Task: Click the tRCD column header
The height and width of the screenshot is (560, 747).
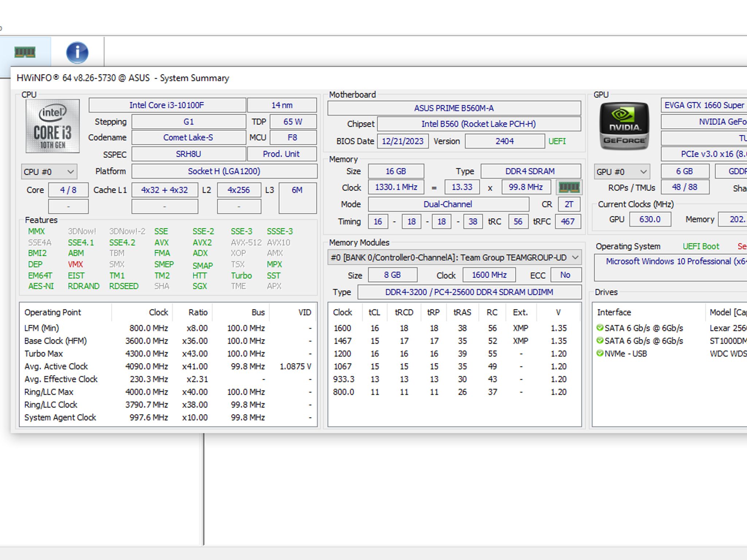Action: click(404, 312)
